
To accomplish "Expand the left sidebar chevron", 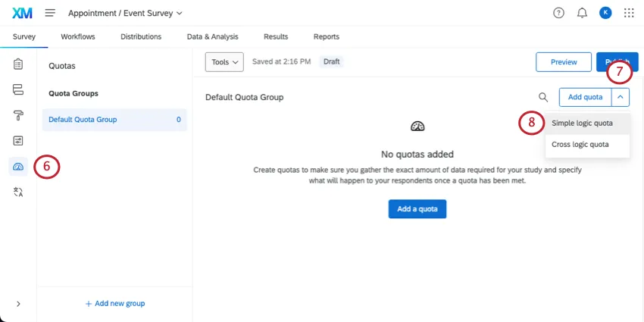I will (18, 304).
